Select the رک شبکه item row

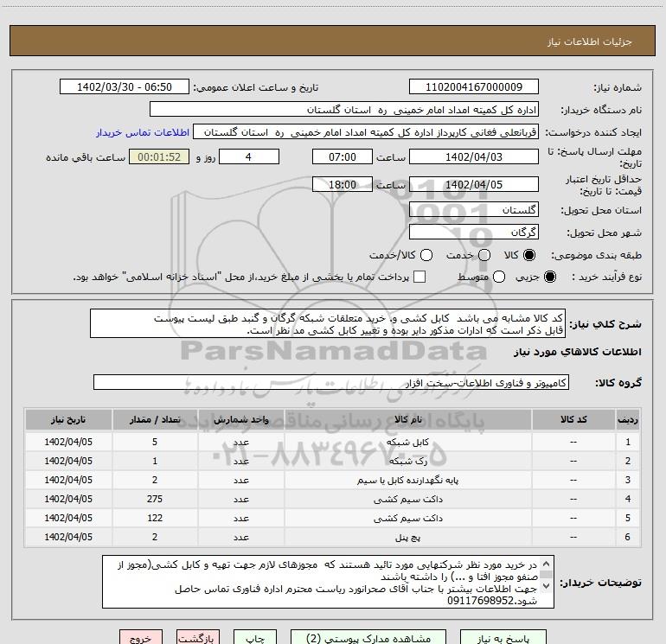tap(333, 461)
